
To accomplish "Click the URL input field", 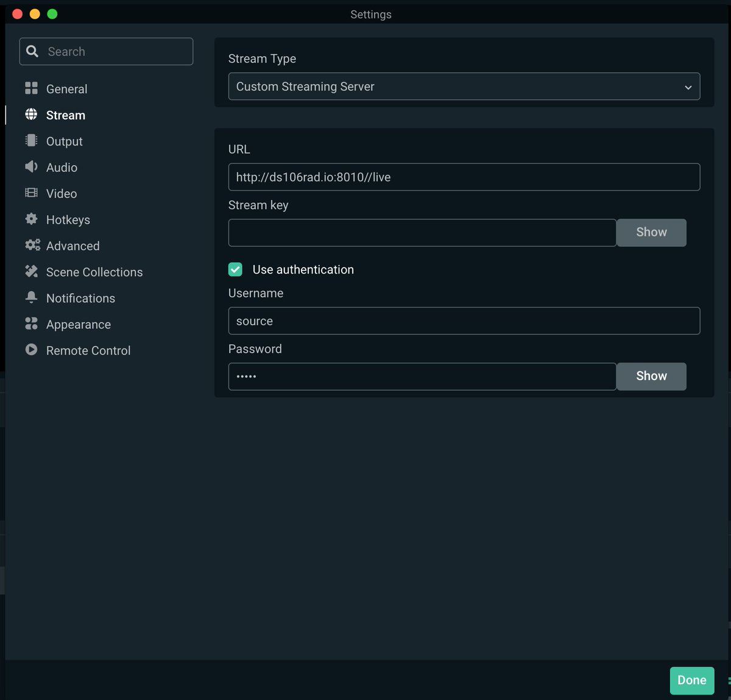I will [464, 177].
